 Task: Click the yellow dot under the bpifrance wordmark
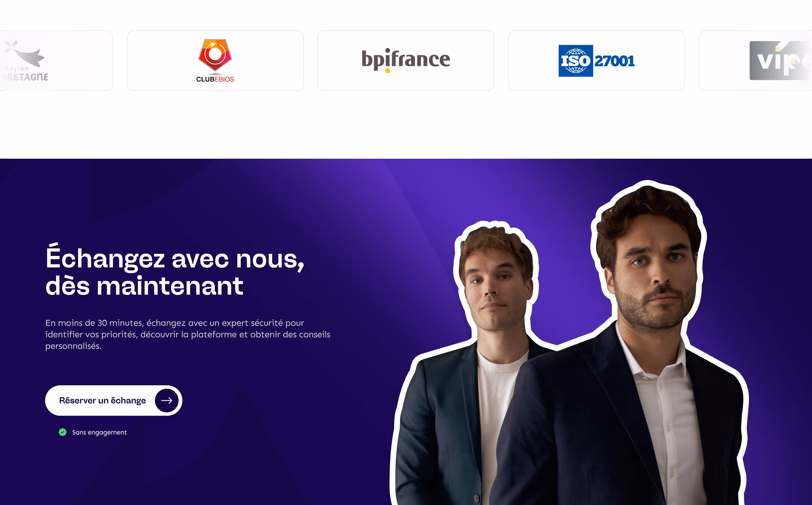387,70
